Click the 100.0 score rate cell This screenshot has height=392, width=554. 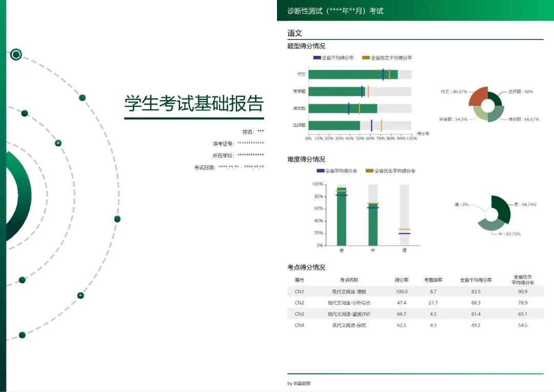click(x=402, y=291)
